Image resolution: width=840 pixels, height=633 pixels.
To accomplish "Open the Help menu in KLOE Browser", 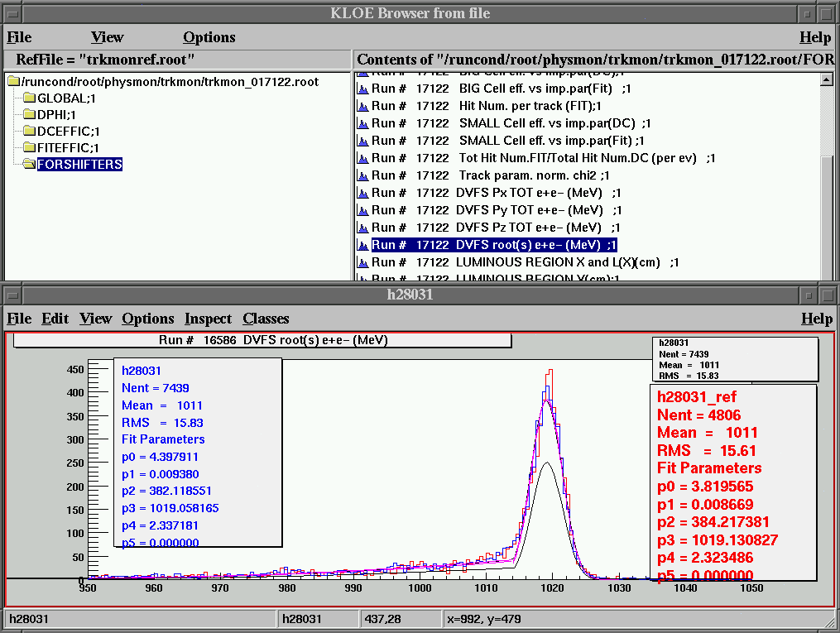I will (815, 37).
